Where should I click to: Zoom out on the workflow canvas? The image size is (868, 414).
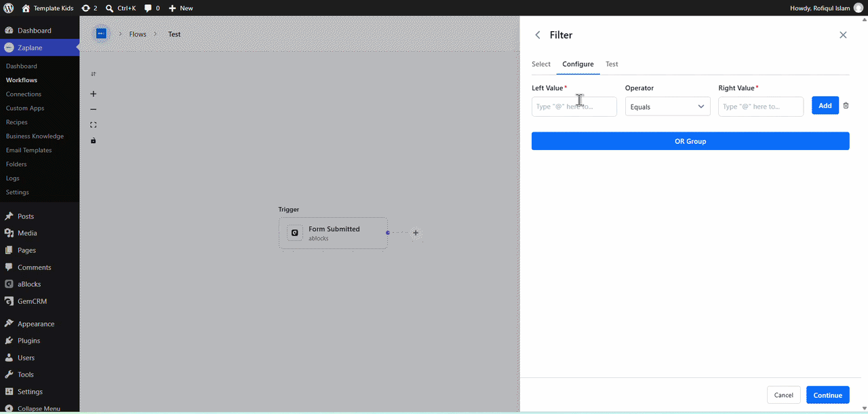coord(94,109)
